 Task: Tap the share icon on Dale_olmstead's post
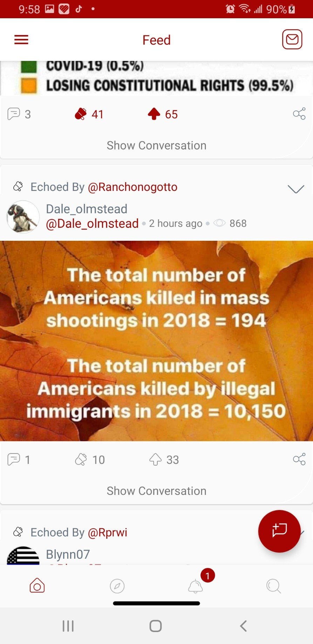299,459
